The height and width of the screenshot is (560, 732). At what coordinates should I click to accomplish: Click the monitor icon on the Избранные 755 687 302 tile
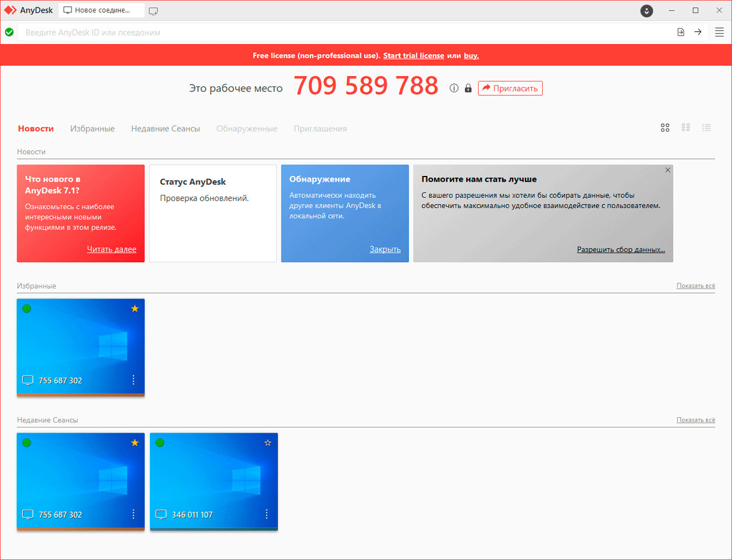(x=28, y=381)
